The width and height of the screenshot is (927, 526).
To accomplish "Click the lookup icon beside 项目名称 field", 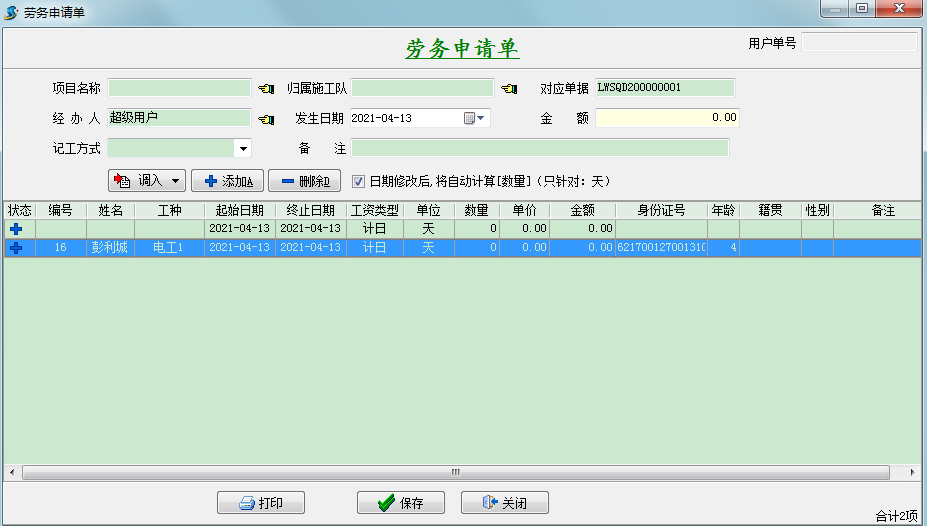I will 265,89.
